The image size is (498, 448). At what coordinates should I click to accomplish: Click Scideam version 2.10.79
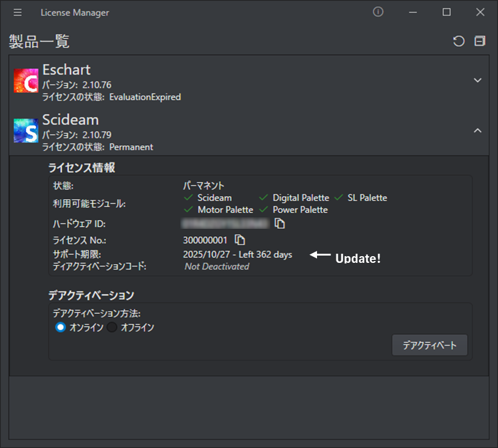[x=77, y=135]
